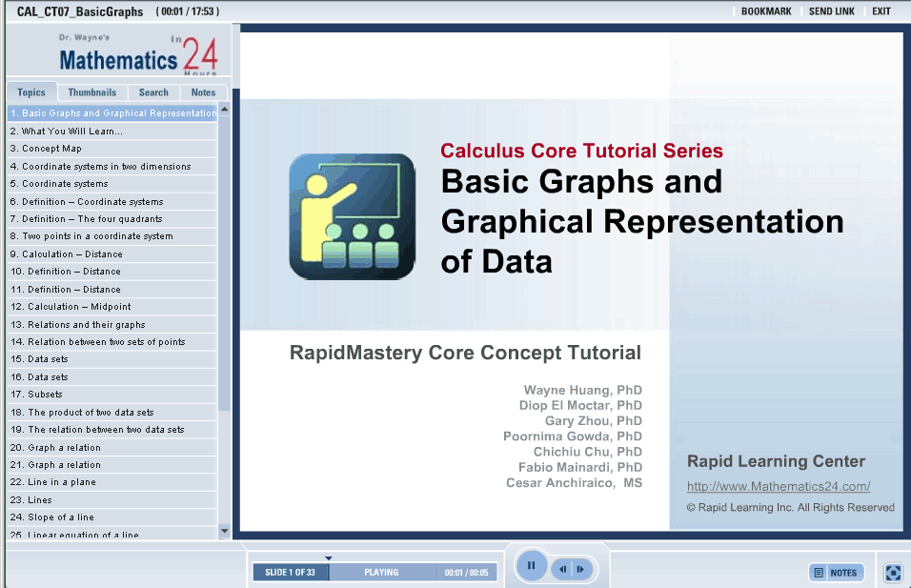
Task: Click author name Wayne Huang, PhD
Action: (x=583, y=390)
